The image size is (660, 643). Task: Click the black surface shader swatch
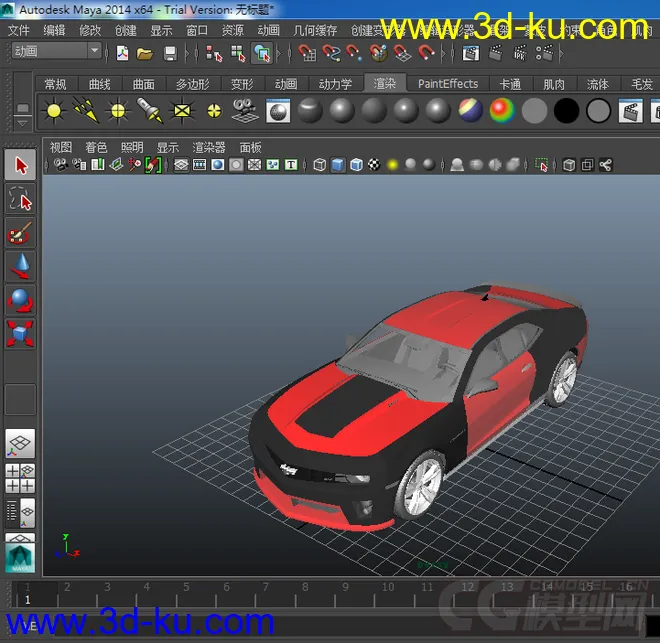566,111
